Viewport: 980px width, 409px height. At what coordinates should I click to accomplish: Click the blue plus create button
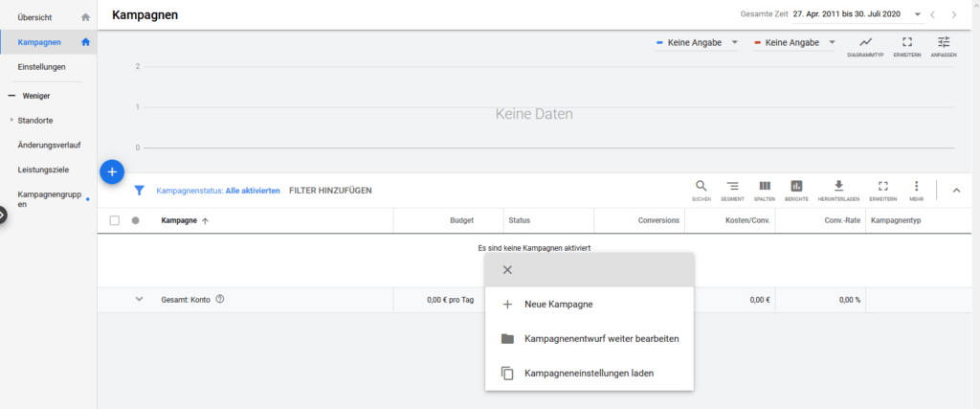[112, 171]
